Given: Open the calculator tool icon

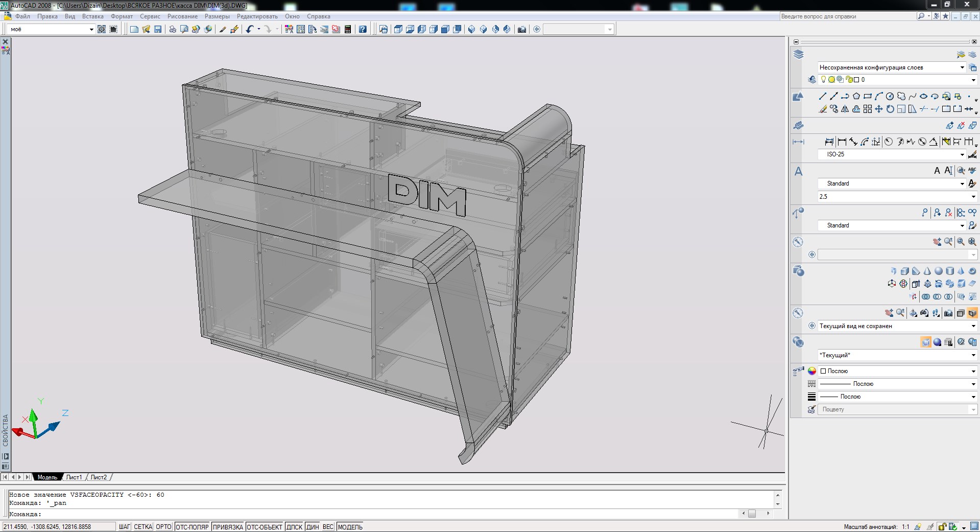Looking at the screenshot, I should point(348,29).
